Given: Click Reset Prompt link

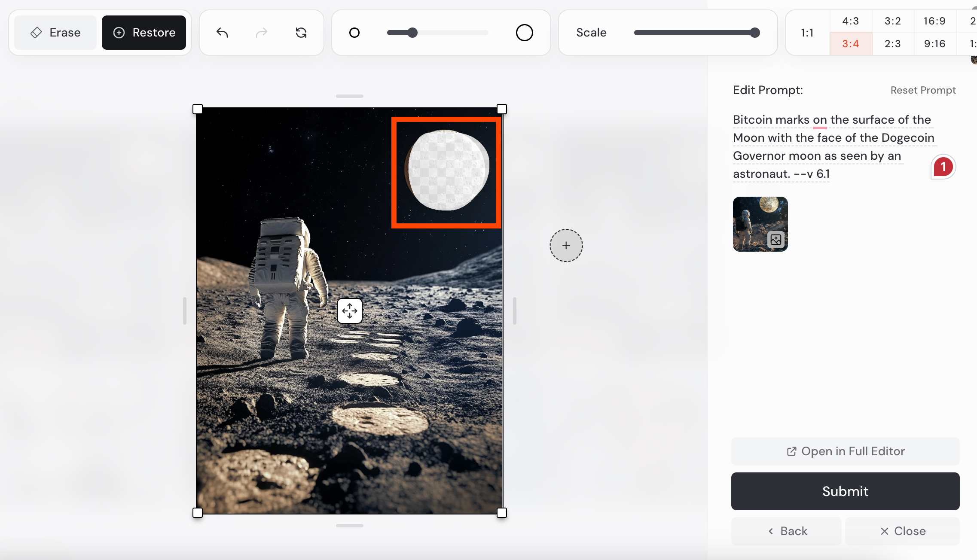Looking at the screenshot, I should [923, 90].
